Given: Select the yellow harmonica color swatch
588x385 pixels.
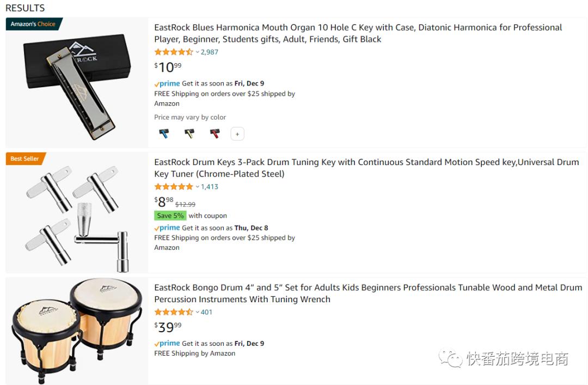Looking at the screenshot, I should [189, 133].
